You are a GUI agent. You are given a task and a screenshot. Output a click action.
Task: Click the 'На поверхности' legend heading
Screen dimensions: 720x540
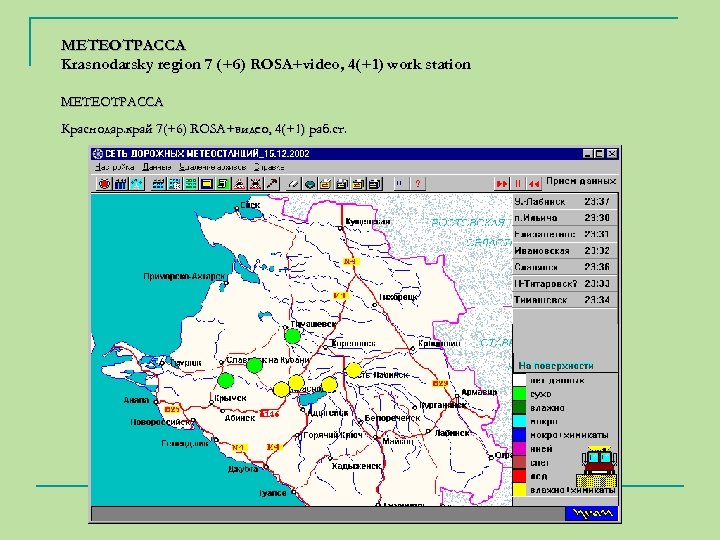point(556,366)
